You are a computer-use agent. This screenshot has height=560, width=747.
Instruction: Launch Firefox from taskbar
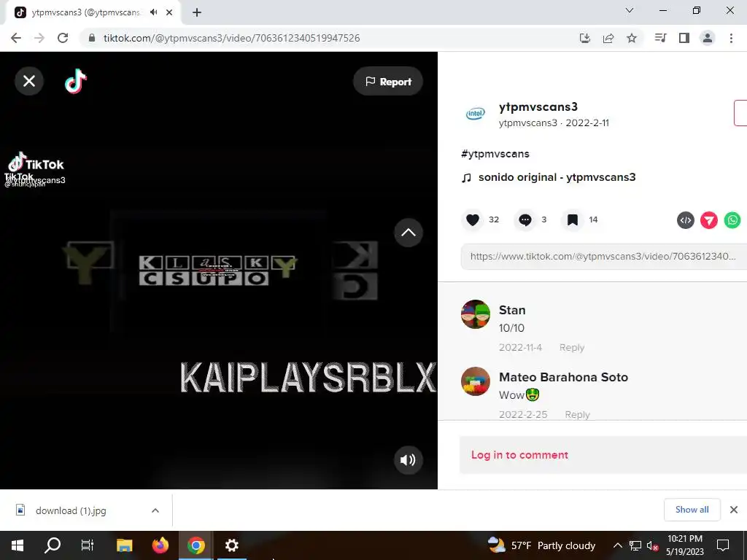(x=160, y=545)
